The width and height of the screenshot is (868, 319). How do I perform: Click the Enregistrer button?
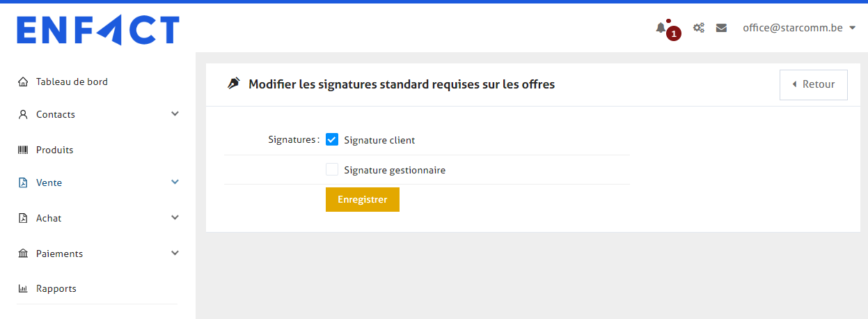[x=362, y=199]
